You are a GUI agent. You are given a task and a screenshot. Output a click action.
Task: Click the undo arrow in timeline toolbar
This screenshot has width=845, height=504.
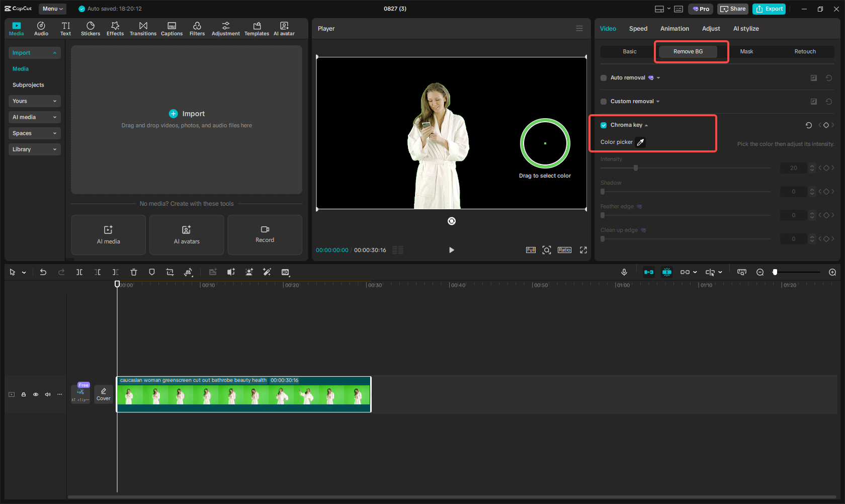tap(43, 272)
